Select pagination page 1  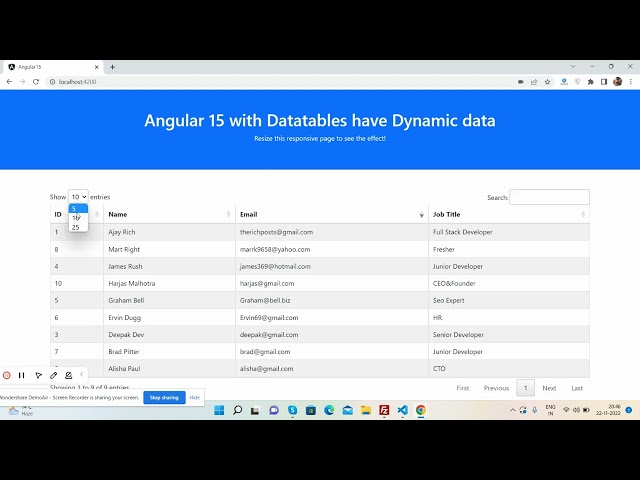click(525, 388)
